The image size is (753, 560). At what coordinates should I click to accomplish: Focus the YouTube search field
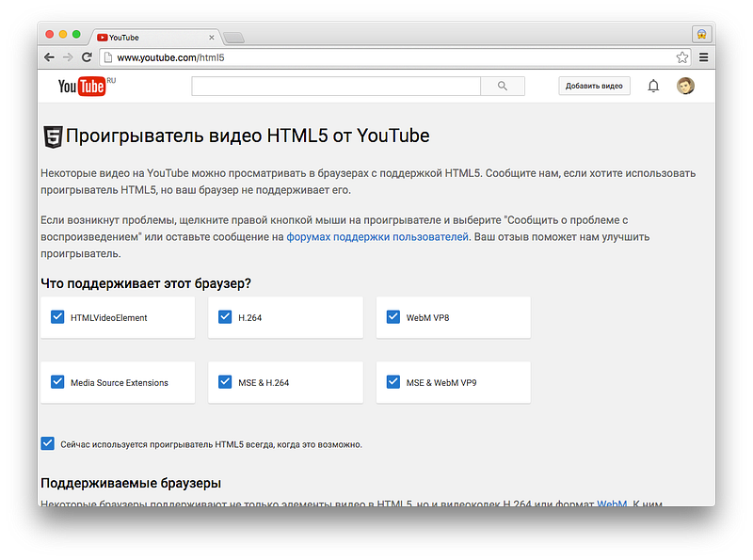[x=336, y=86]
